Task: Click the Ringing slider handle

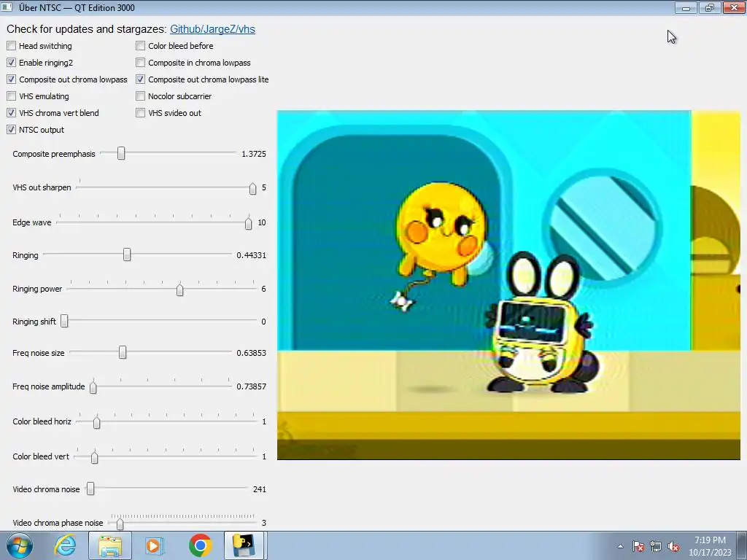Action: tap(127, 254)
